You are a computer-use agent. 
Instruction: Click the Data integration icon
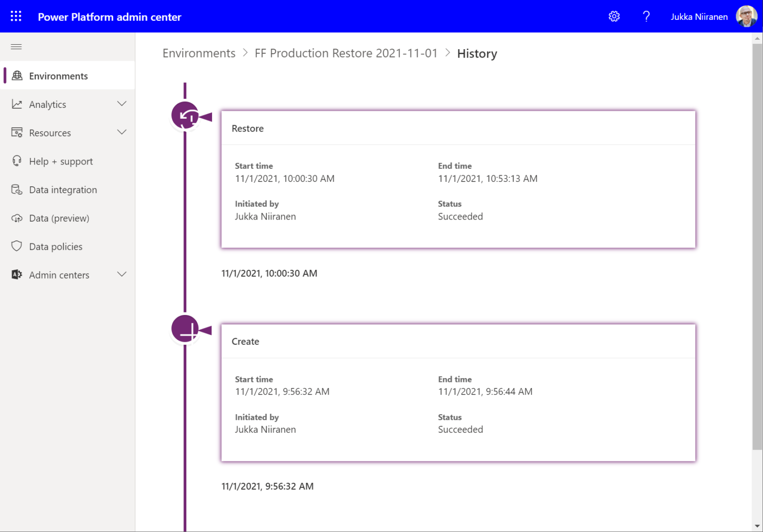point(17,190)
